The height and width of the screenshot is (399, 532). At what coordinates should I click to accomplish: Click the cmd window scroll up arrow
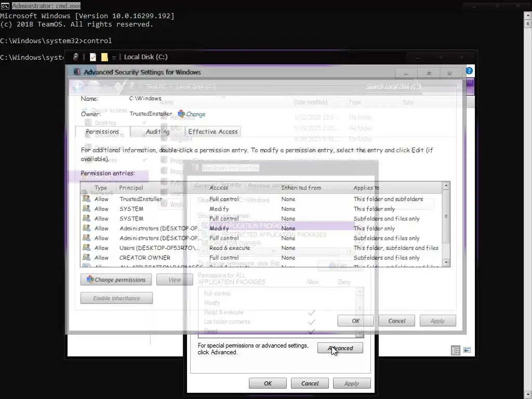(528, 15)
